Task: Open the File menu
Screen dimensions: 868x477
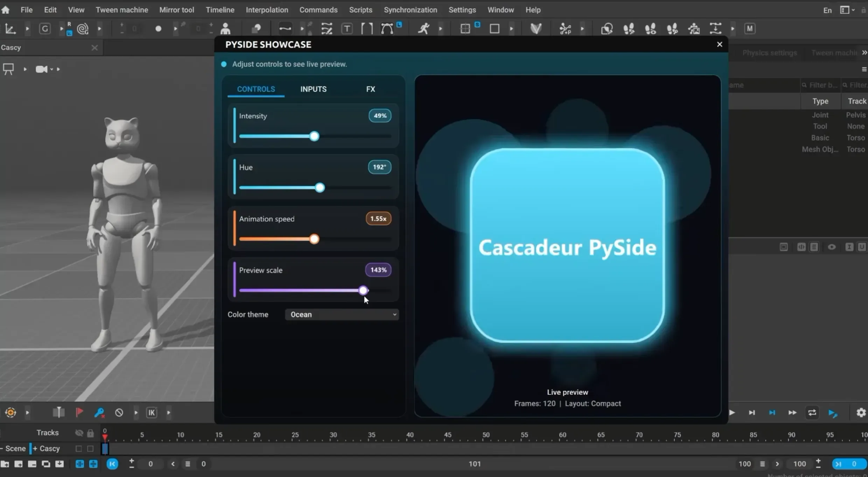Action: [x=27, y=10]
